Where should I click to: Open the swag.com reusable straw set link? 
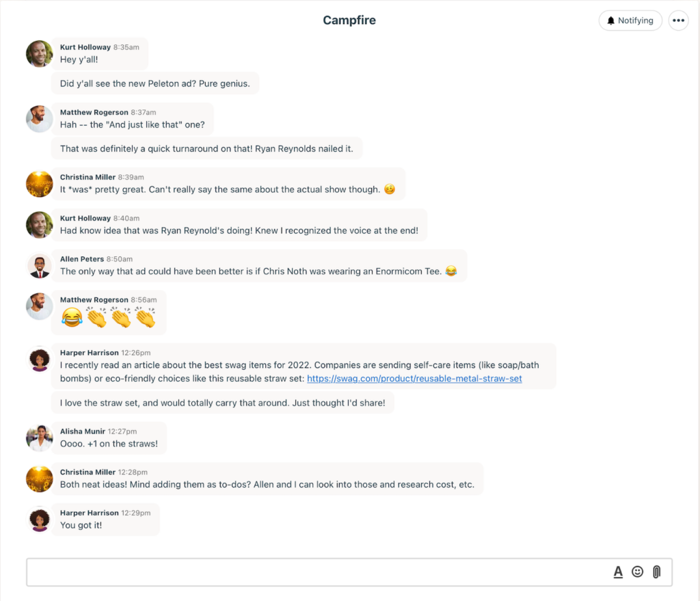(x=414, y=379)
